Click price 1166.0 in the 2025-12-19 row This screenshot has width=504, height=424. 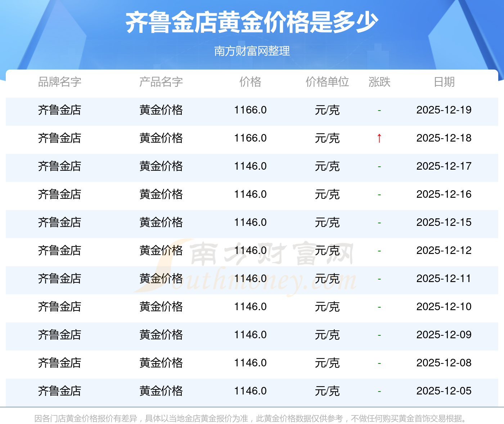pos(251,110)
